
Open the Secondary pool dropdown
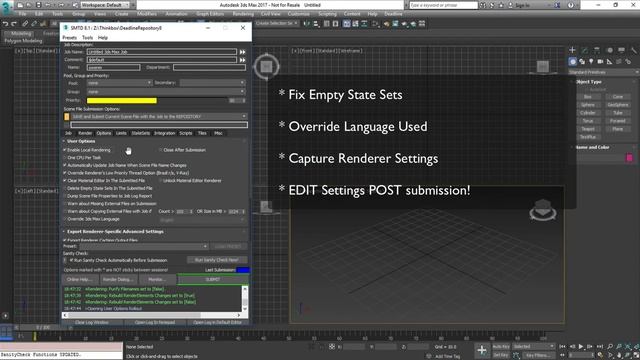pyautogui.click(x=213, y=83)
